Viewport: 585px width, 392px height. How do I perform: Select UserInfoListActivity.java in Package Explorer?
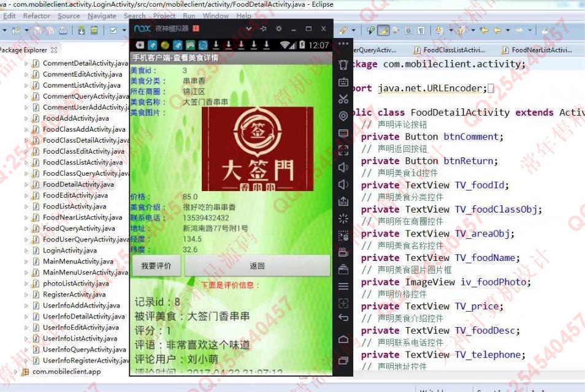80,339
